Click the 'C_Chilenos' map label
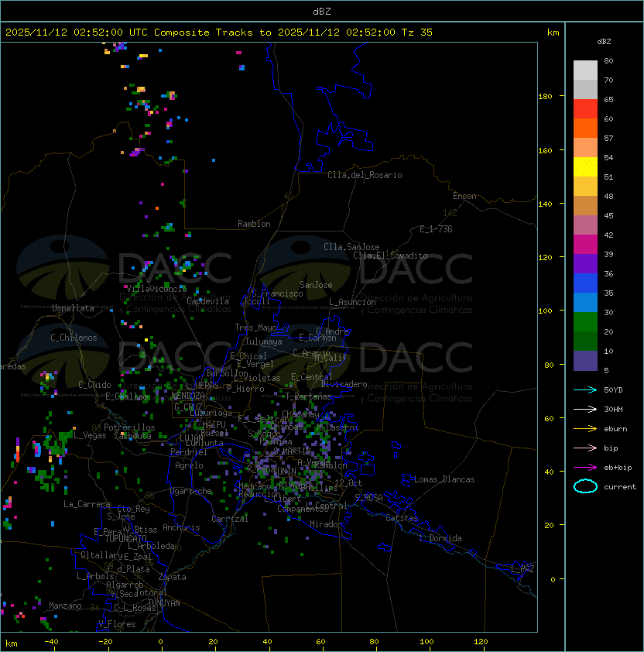 point(74,338)
